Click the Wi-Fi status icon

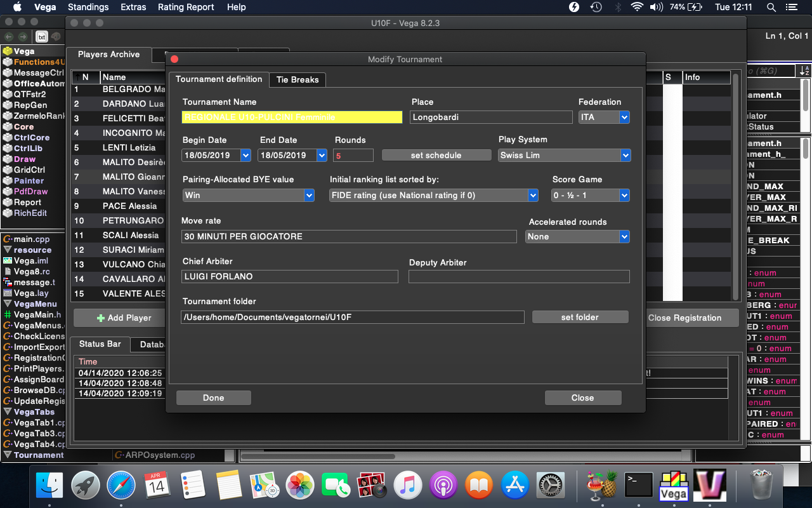(x=637, y=7)
